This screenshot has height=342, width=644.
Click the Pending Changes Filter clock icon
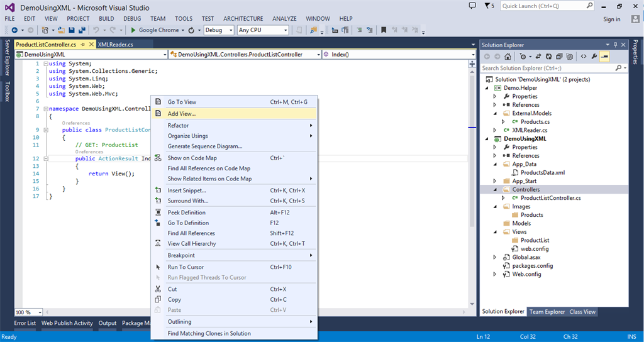(523, 57)
